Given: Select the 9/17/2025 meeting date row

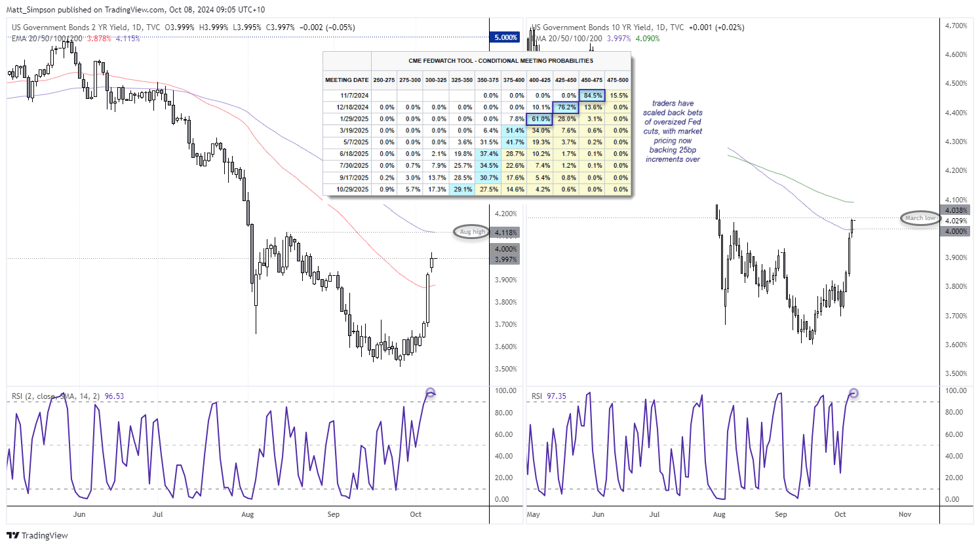Looking at the screenshot, I should [x=477, y=178].
